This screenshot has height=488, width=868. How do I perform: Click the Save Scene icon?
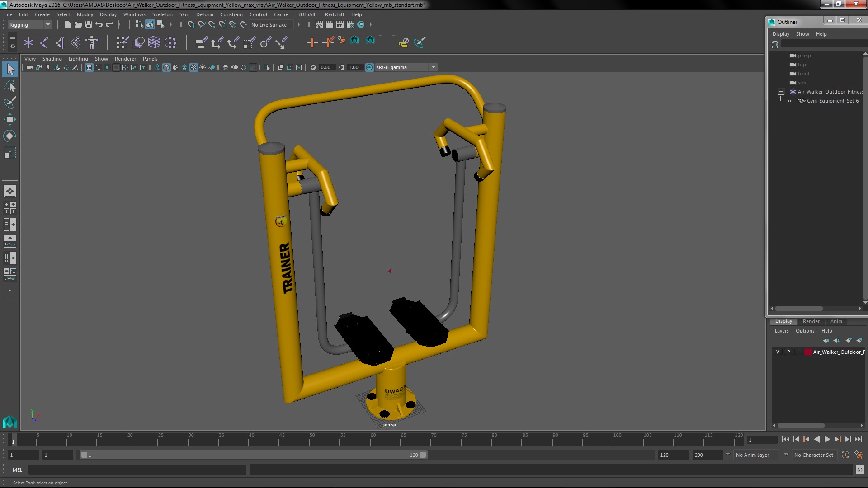coord(88,24)
